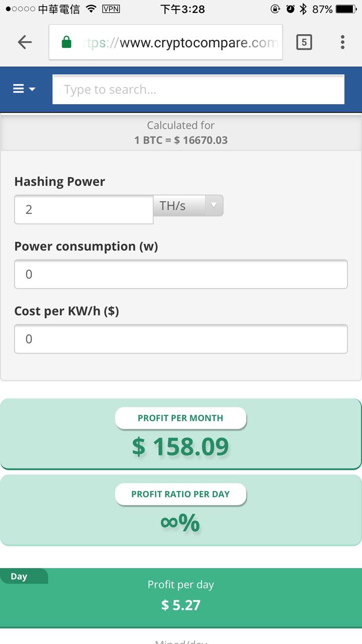Focus the cryptocompare.com URL address bar
Image resolution: width=362 pixels, height=644 pixels.
[x=166, y=42]
